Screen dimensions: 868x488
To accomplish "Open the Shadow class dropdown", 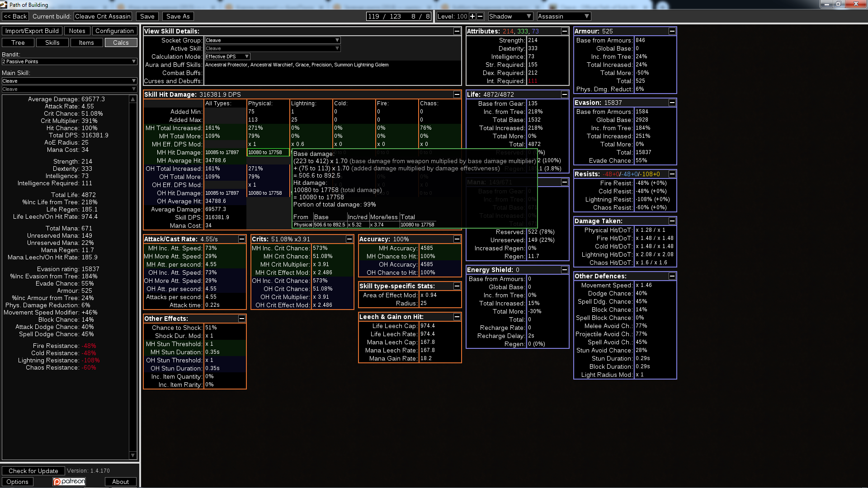I will [x=510, y=16].
